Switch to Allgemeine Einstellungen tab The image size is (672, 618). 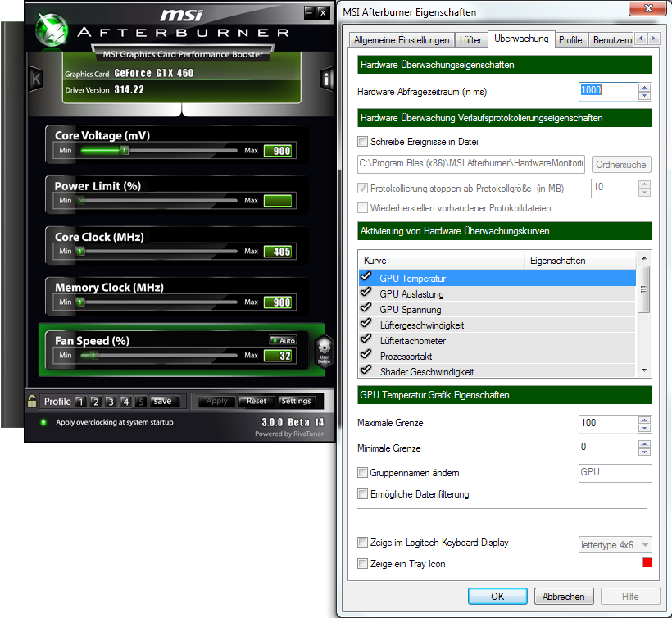(x=402, y=40)
